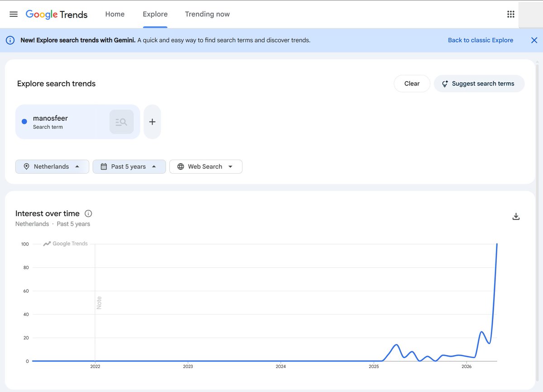Click the blue dot beside manosfeer
The image size is (543, 392).
pos(24,122)
